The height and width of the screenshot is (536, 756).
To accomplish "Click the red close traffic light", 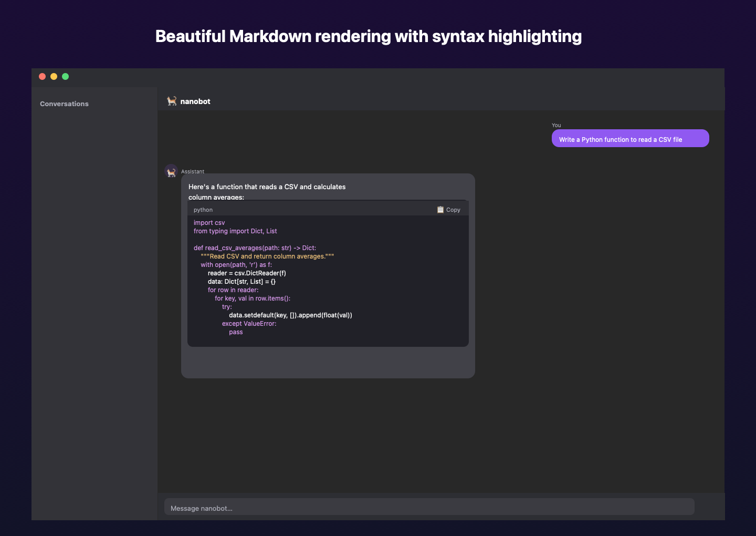I will [42, 76].
